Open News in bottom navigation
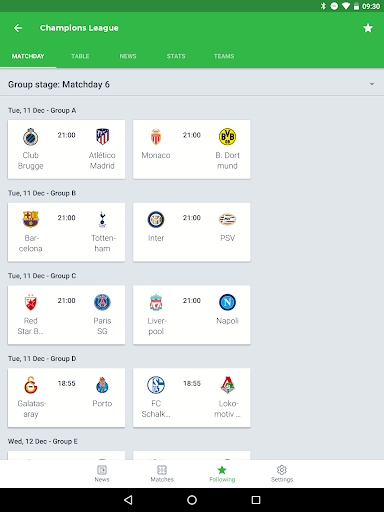Viewport: 384px width, 512px height. pyautogui.click(x=102, y=474)
